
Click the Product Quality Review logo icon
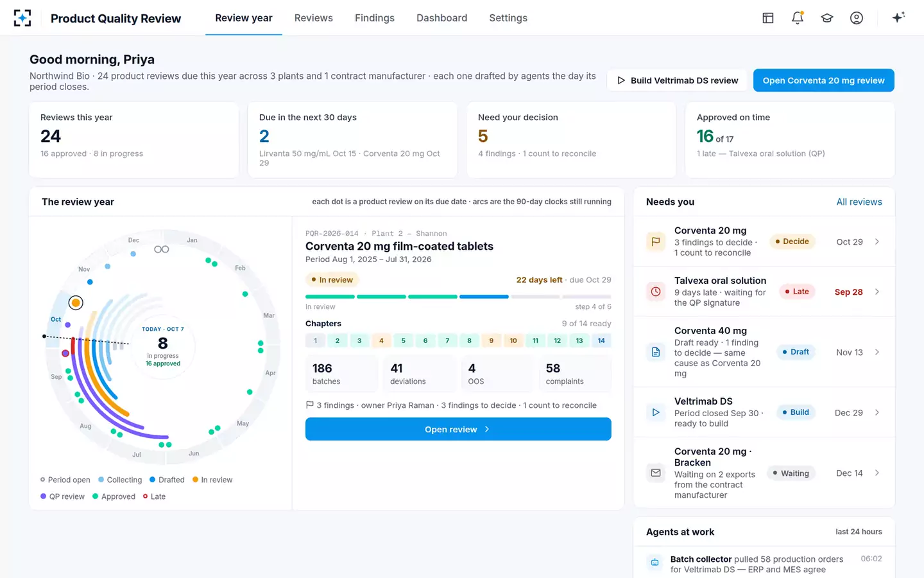point(22,18)
